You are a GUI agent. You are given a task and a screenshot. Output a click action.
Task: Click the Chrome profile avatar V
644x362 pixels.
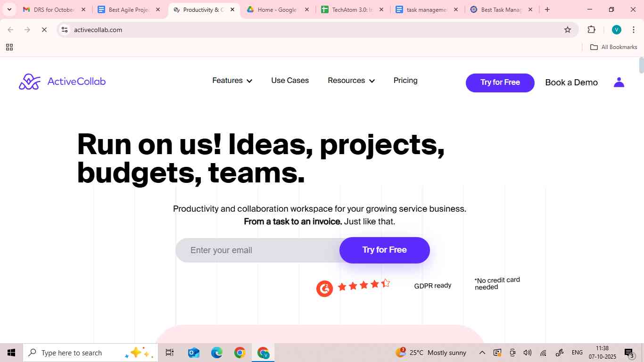[616, 29]
